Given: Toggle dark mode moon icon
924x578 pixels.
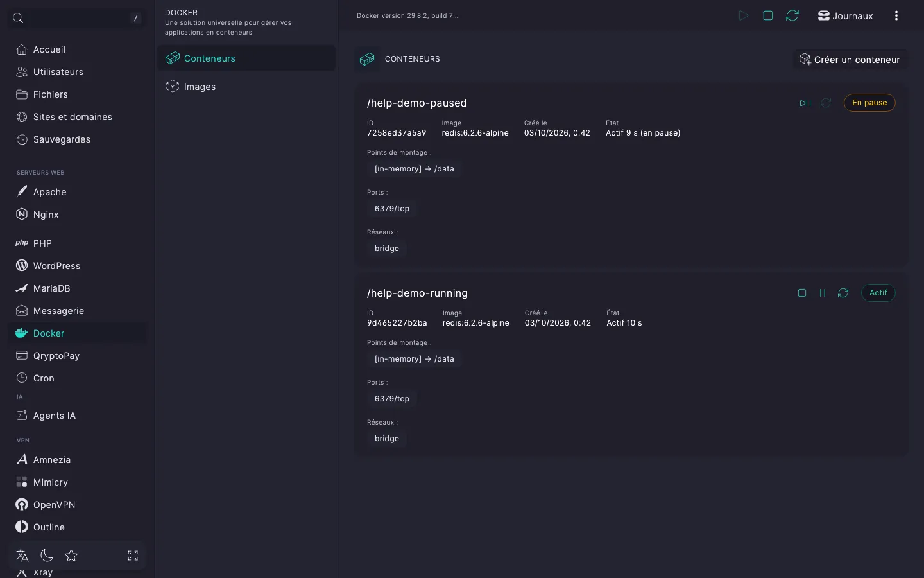Looking at the screenshot, I should [47, 556].
